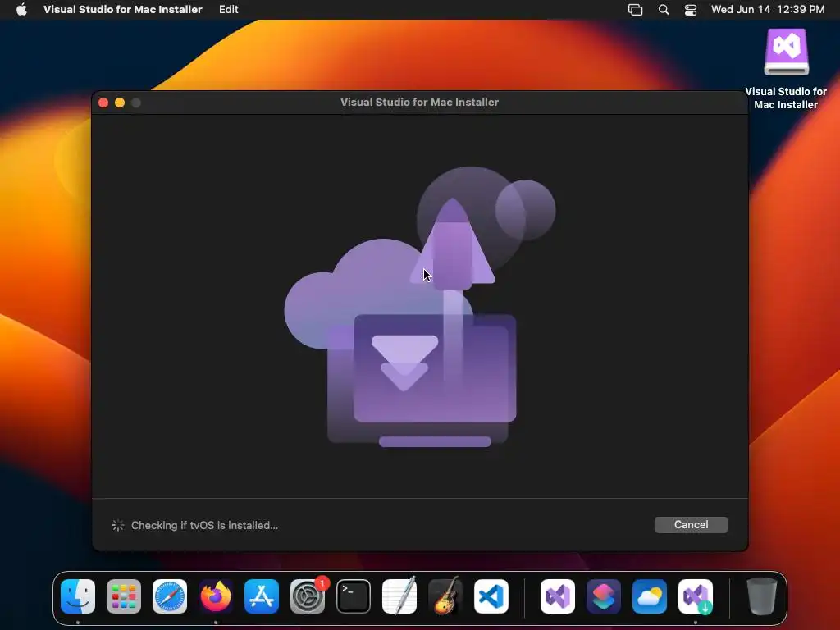This screenshot has height=630, width=840.
Task: Select Visual Studio for Mac Installer desktop volume
Action: 786,69
